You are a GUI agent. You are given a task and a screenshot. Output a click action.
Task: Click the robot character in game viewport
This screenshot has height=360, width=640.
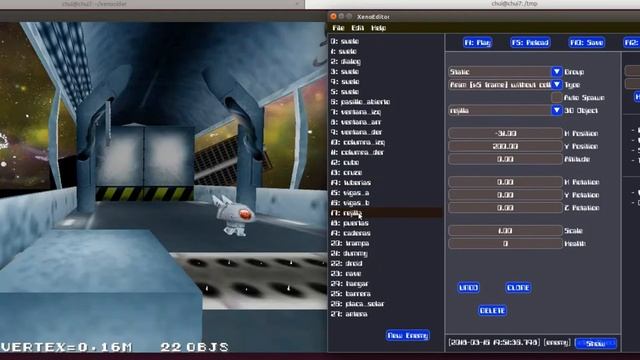pyautogui.click(x=234, y=216)
